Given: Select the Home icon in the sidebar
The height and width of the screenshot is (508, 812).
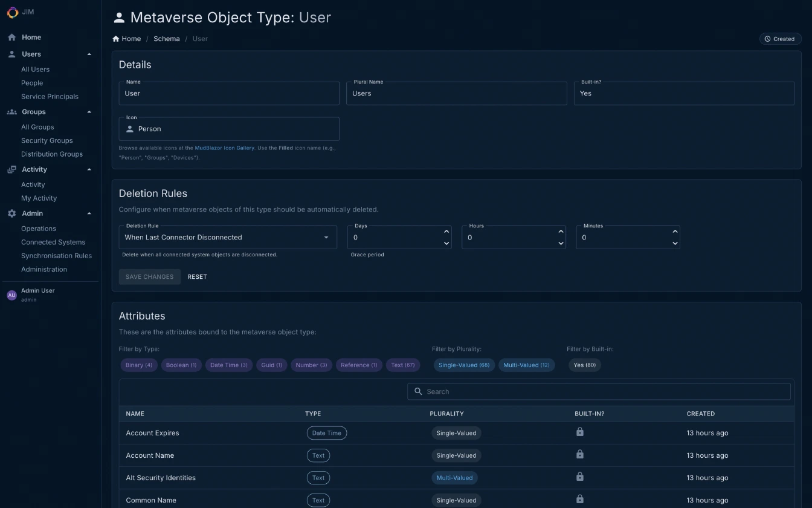Looking at the screenshot, I should point(11,37).
